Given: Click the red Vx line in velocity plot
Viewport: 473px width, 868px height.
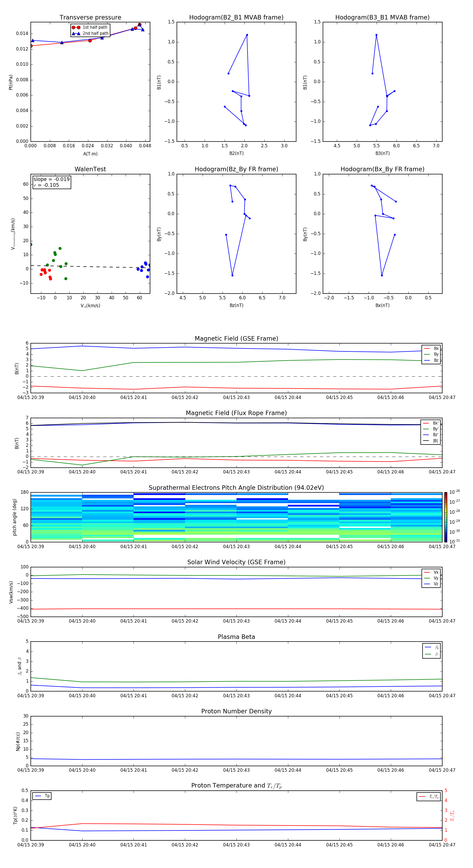Looking at the screenshot, I should (236, 609).
